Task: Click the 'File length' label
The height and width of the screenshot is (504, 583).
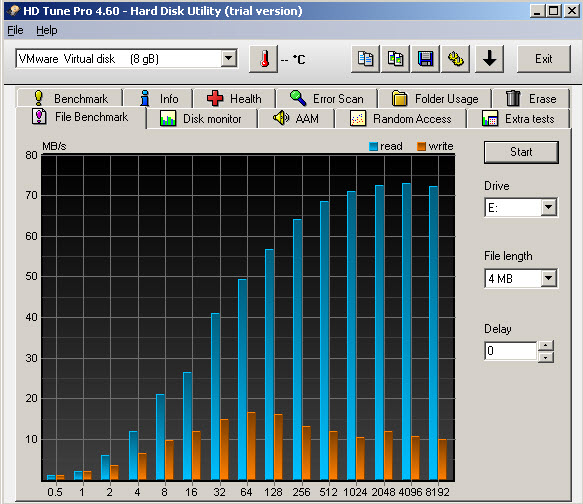Action: 508,256
